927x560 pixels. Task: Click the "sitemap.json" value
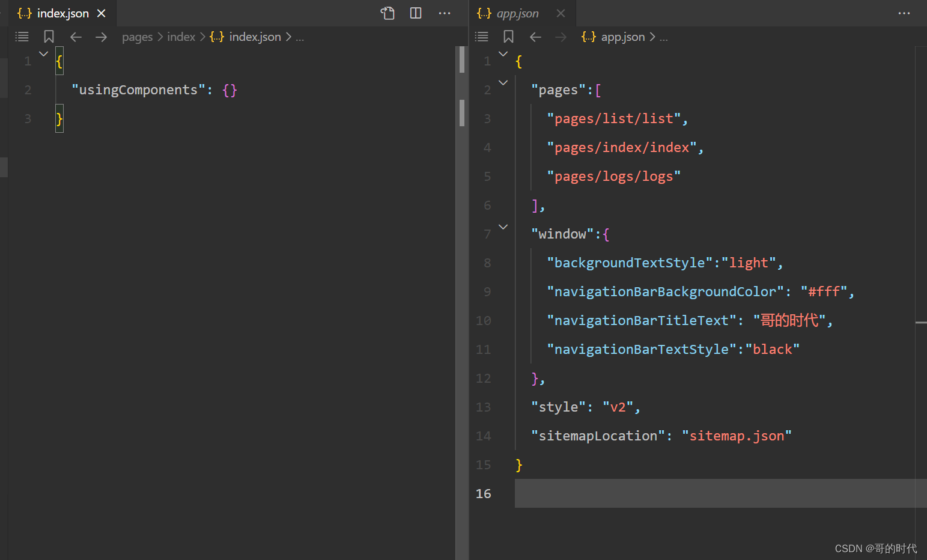click(x=737, y=436)
